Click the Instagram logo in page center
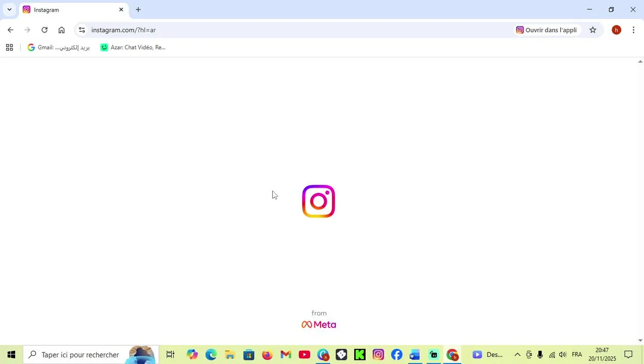 (319, 201)
